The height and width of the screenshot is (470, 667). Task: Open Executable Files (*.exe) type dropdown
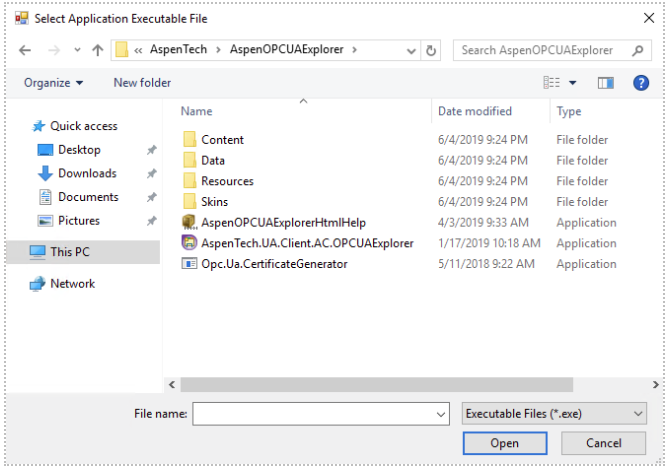pyautogui.click(x=554, y=413)
